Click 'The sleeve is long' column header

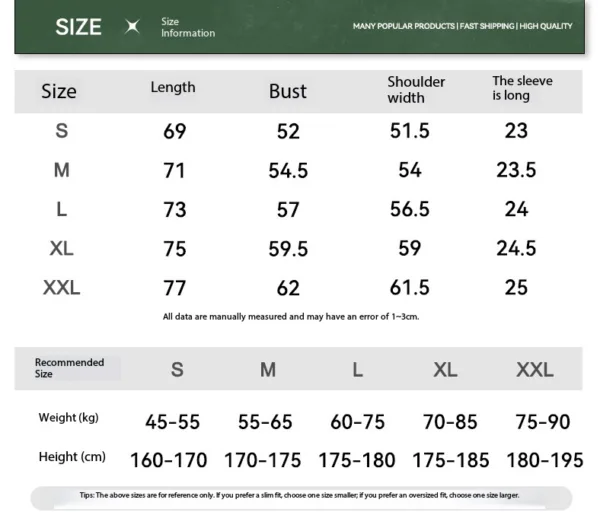coord(522,88)
